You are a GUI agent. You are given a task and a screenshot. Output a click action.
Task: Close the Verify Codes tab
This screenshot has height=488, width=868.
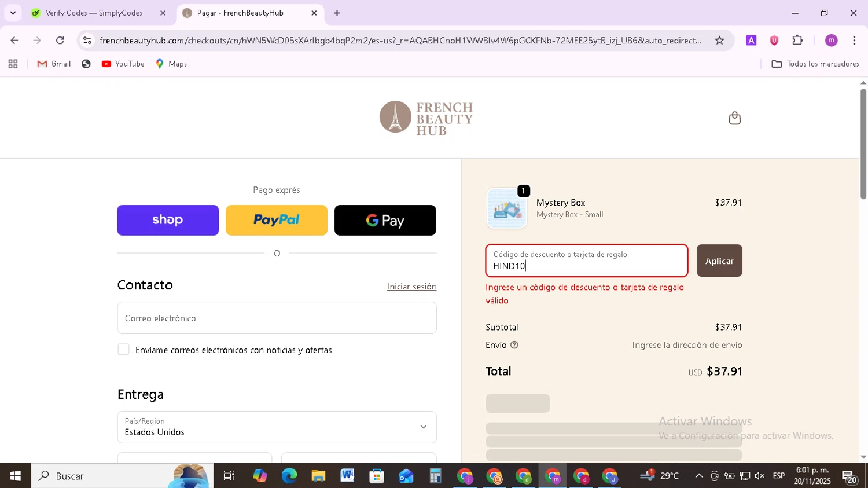163,13
